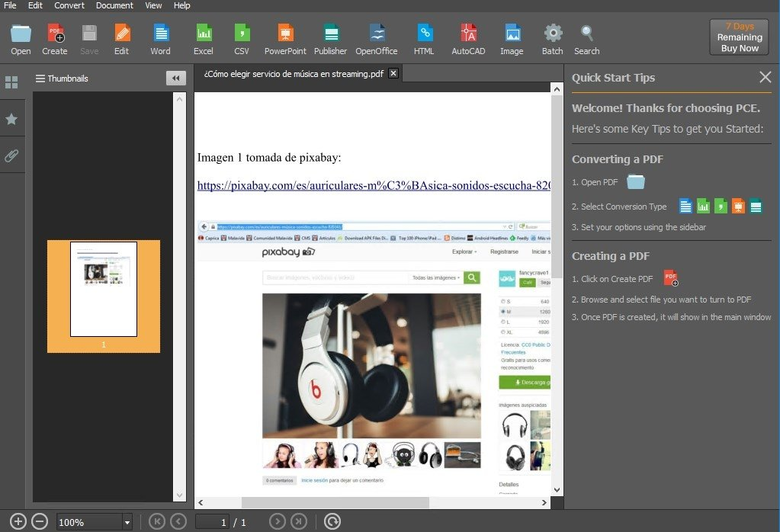Click the Publisher icon in Quick Start Tips
This screenshot has width=780, height=532.
[756, 206]
